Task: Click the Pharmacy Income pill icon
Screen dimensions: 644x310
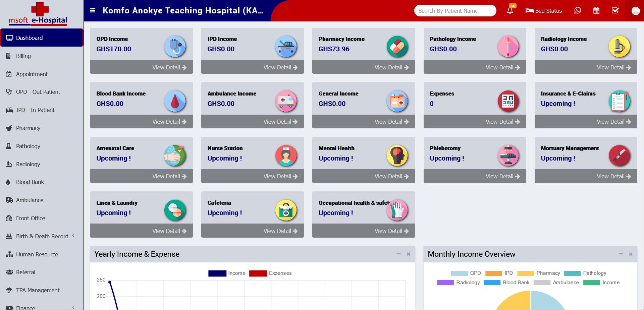Action: pos(397,46)
